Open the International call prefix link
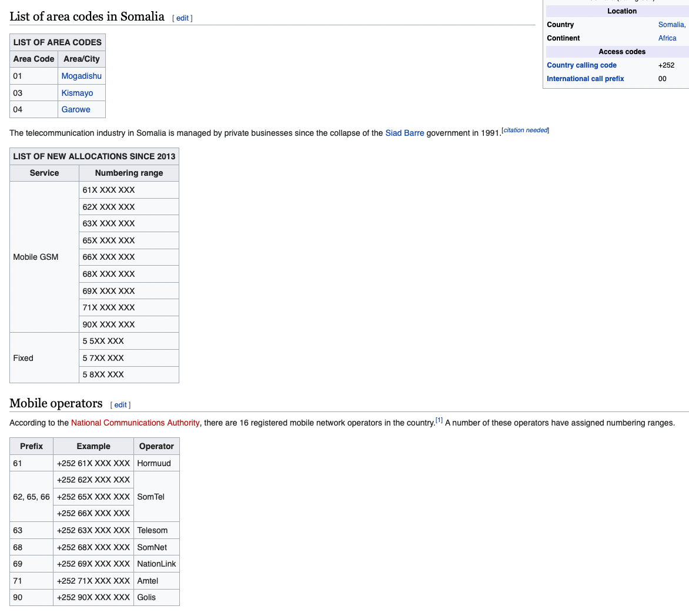This screenshot has height=616, width=689. pos(585,79)
